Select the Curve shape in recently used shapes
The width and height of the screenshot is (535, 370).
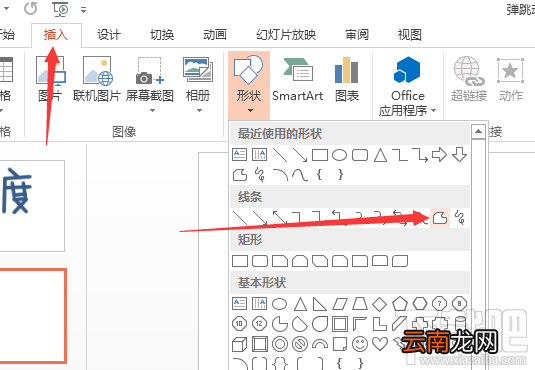[x=300, y=175]
